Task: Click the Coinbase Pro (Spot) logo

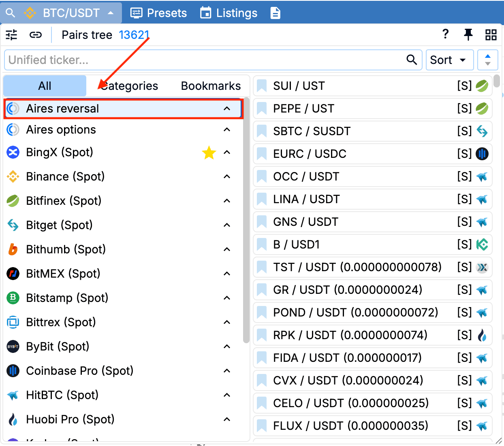Action: click(13, 371)
